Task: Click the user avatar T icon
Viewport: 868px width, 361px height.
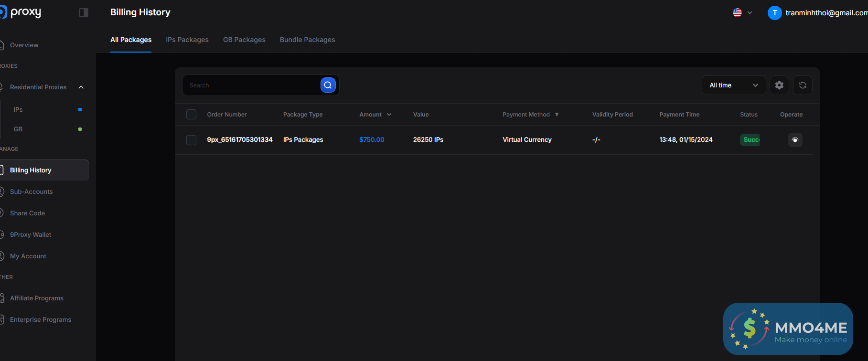Action: (774, 13)
